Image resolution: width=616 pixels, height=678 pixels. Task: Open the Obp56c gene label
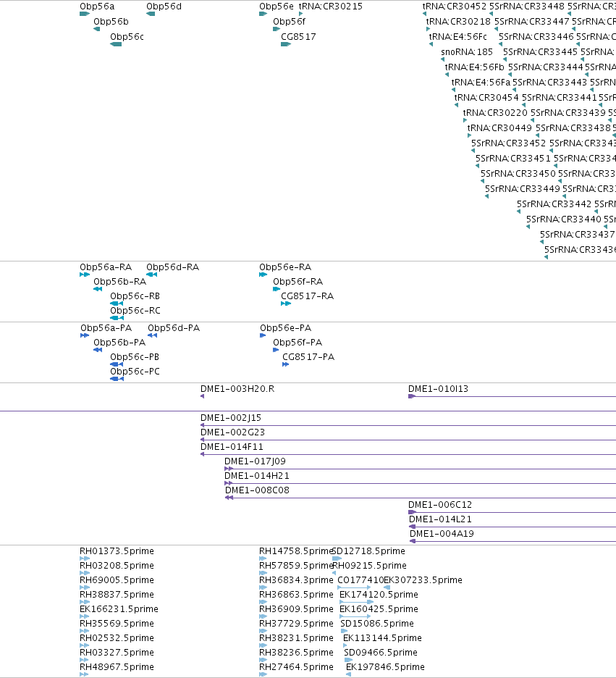(127, 37)
